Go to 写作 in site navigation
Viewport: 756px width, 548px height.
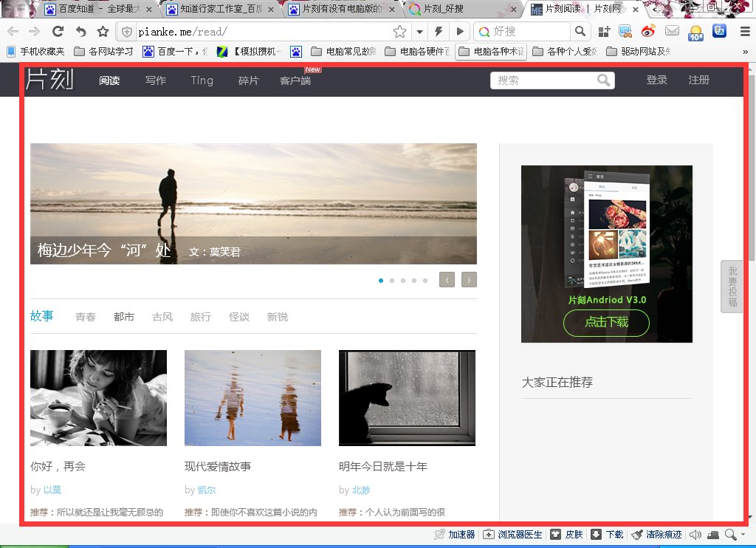pos(155,81)
